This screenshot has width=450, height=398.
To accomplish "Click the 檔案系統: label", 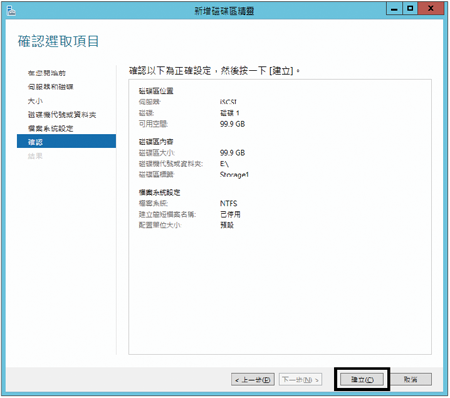I will 153,203.
